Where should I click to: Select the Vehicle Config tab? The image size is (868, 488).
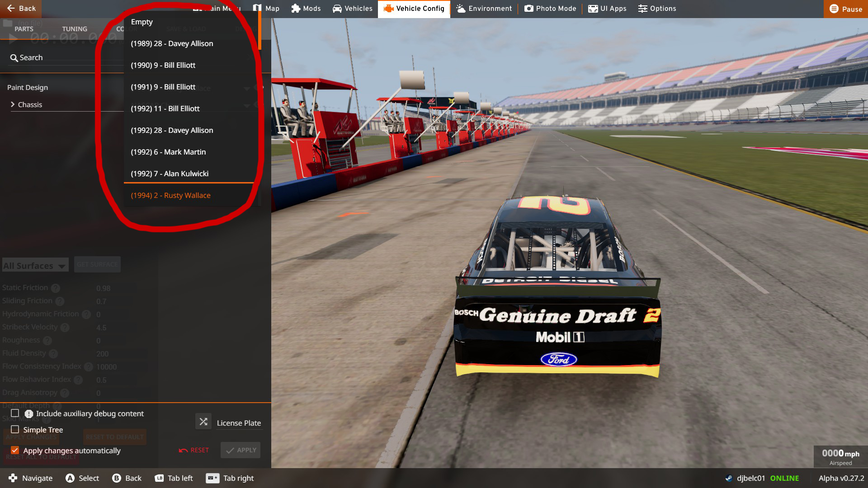(x=414, y=9)
